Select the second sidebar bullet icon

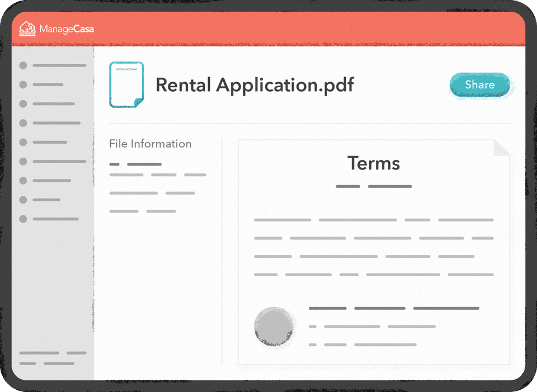23,84
